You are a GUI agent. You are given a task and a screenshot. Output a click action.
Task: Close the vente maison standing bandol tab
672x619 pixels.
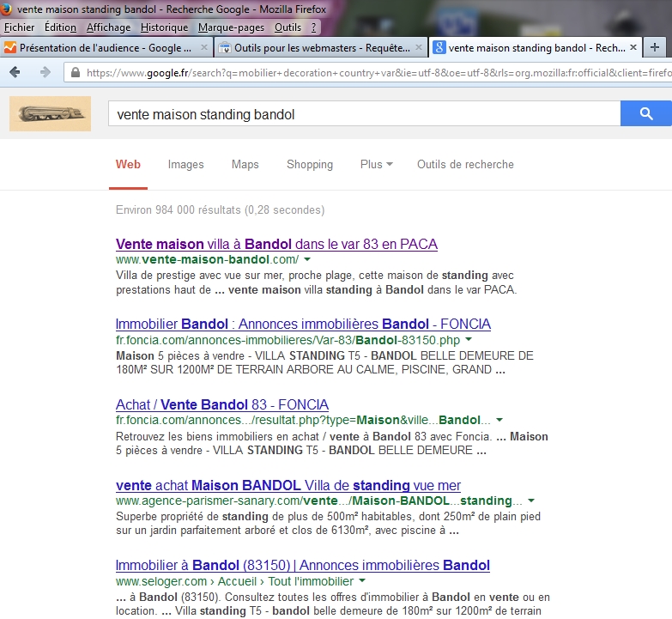[633, 47]
